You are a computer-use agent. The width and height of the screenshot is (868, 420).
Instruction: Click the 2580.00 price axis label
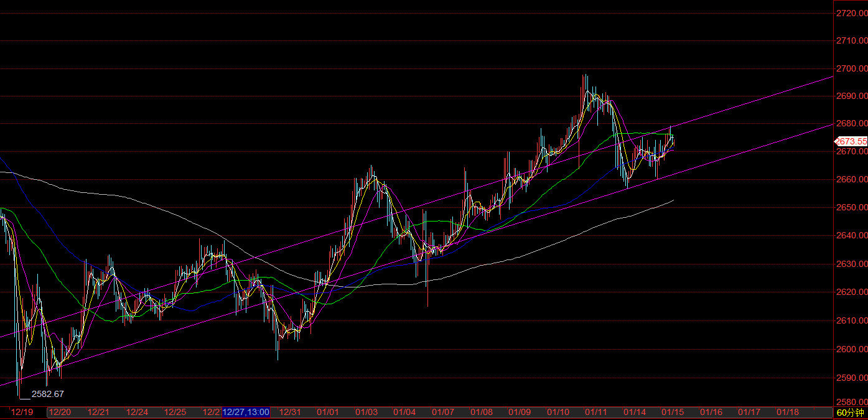852,401
